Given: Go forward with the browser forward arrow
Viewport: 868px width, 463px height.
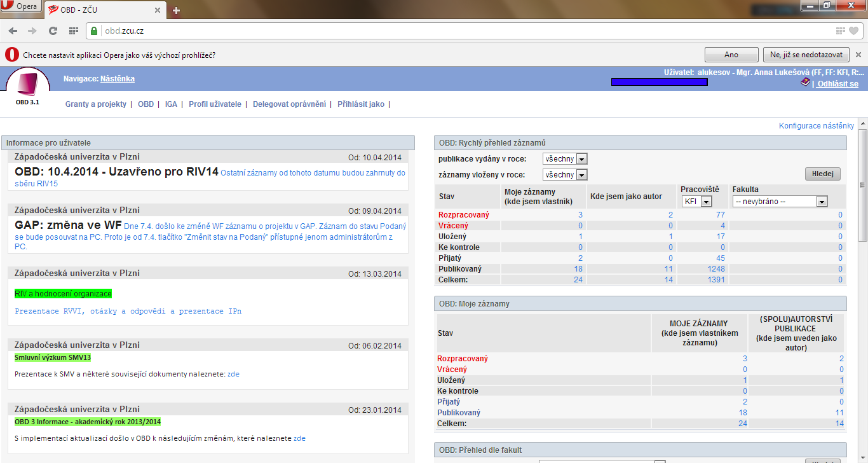Looking at the screenshot, I should click(x=32, y=31).
